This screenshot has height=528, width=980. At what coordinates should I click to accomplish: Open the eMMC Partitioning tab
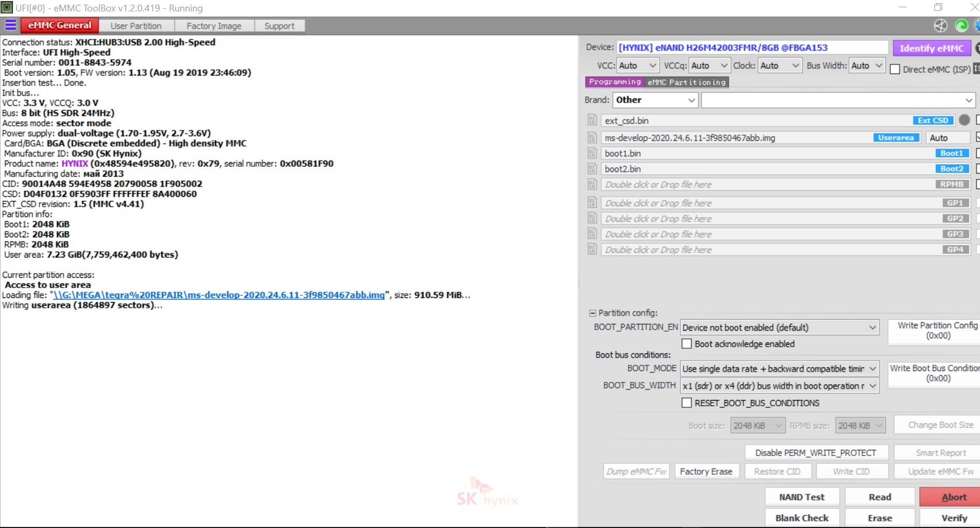point(686,82)
